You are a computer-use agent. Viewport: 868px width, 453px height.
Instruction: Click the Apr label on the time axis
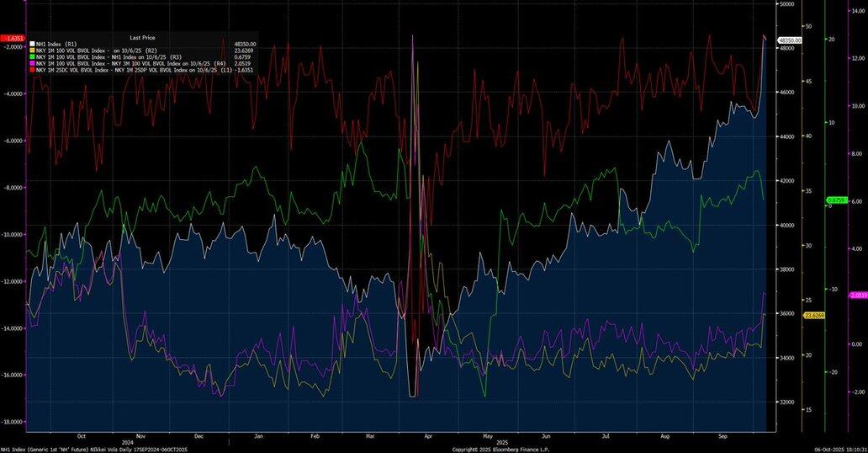(428, 436)
